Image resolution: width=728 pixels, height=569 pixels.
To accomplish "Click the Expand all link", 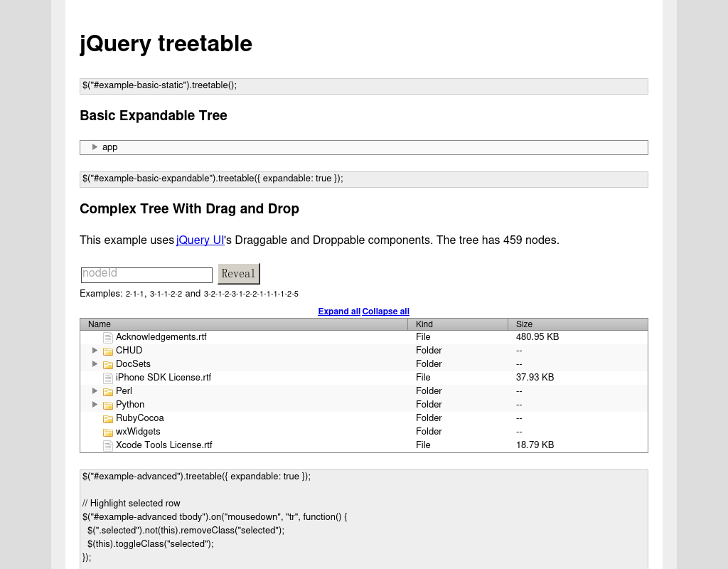I will 339,311.
